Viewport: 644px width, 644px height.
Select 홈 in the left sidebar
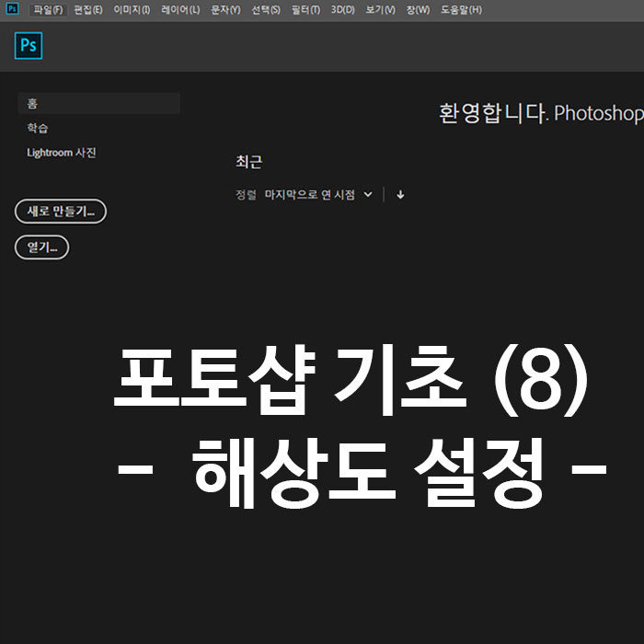click(99, 103)
